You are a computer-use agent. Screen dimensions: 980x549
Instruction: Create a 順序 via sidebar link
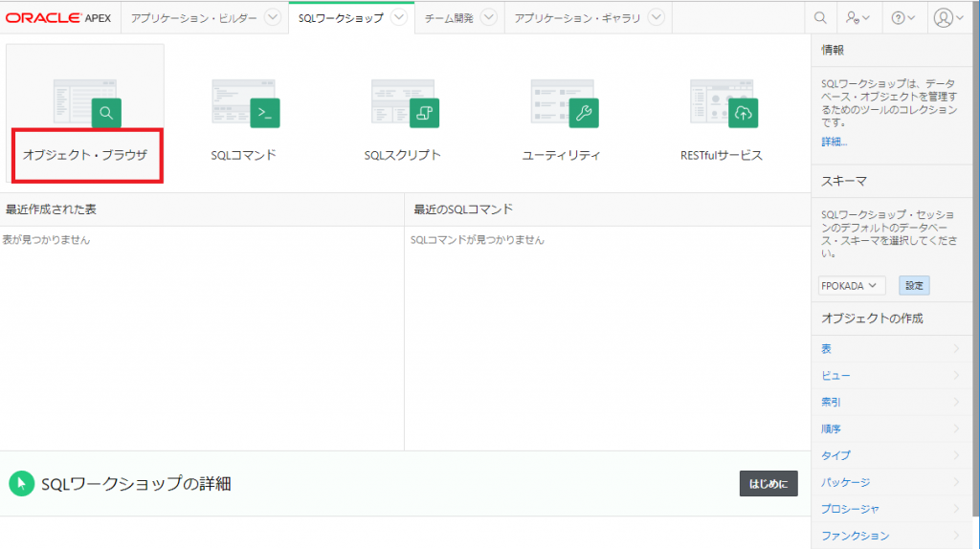point(831,428)
